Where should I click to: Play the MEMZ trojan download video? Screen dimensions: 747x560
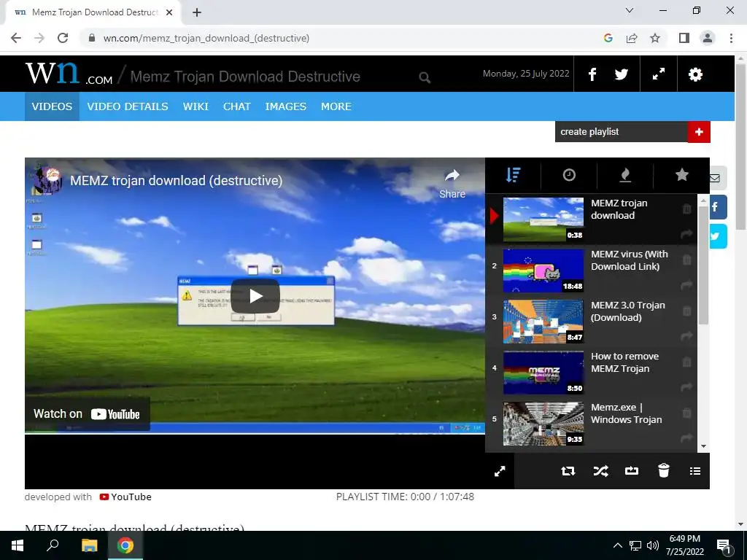[255, 296]
